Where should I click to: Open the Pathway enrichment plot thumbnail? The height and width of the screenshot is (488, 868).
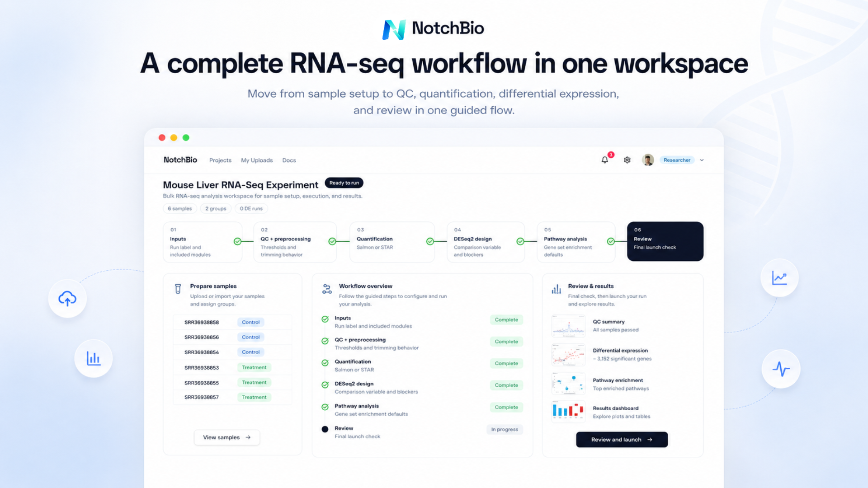tap(568, 384)
